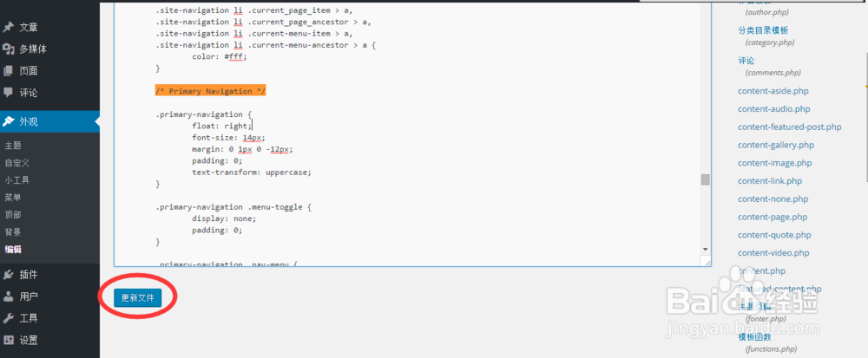The image size is (868, 358).
Task: Click '.primary-navigation .menu-toggle {' line
Action: [x=233, y=207]
